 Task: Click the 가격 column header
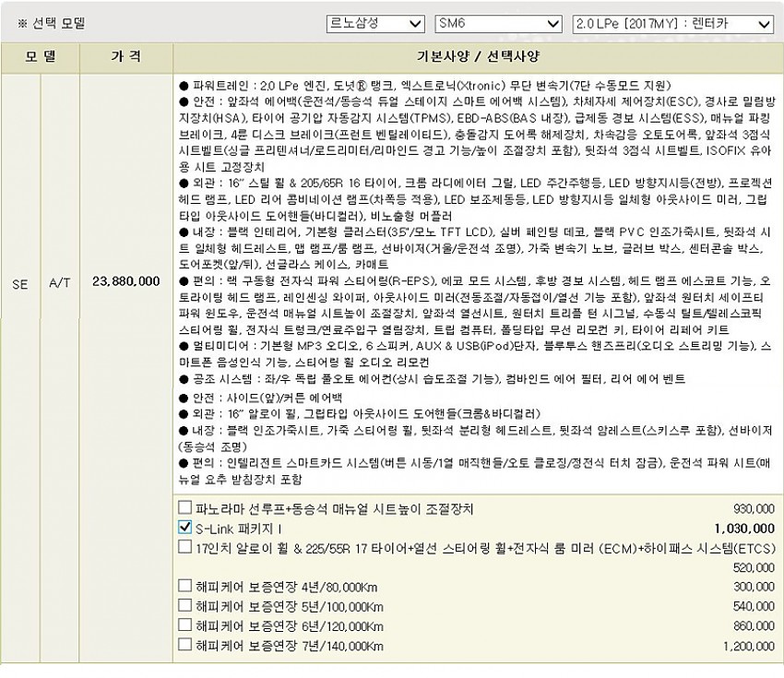coord(126,56)
